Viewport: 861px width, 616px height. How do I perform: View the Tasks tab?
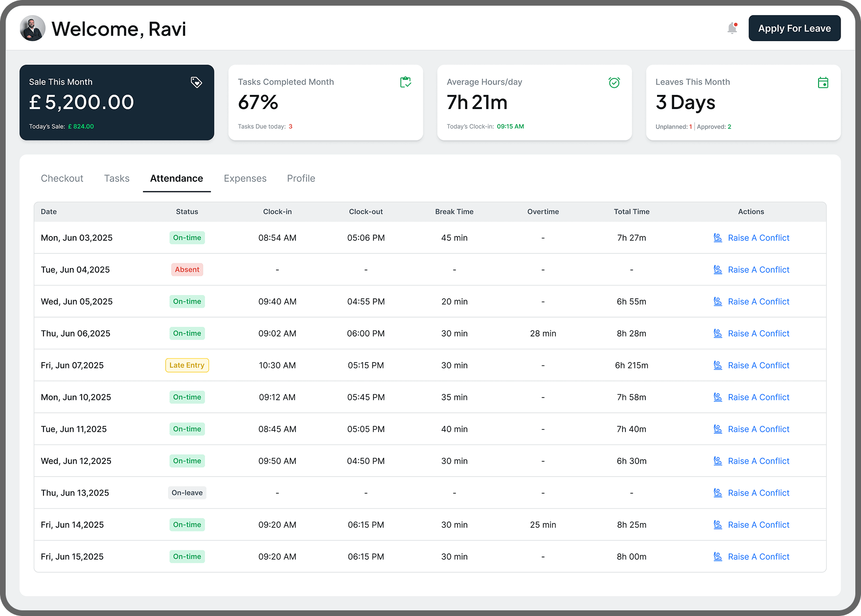click(116, 178)
